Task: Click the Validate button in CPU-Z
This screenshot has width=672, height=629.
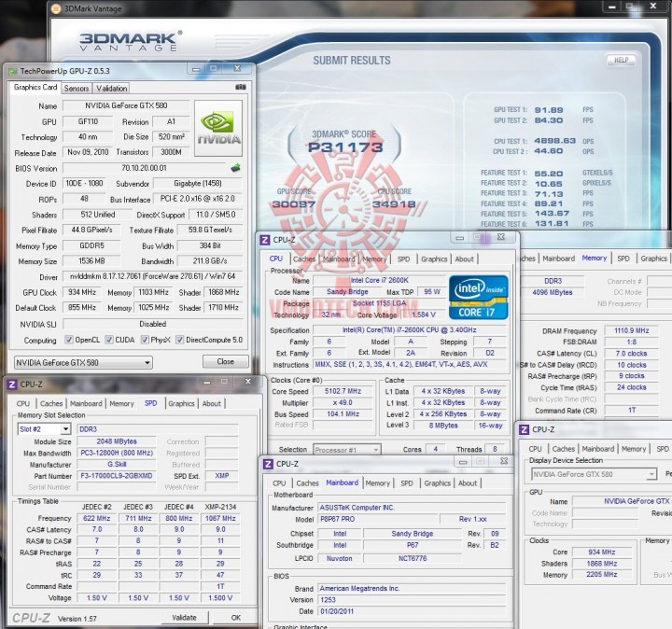Action: point(184,618)
